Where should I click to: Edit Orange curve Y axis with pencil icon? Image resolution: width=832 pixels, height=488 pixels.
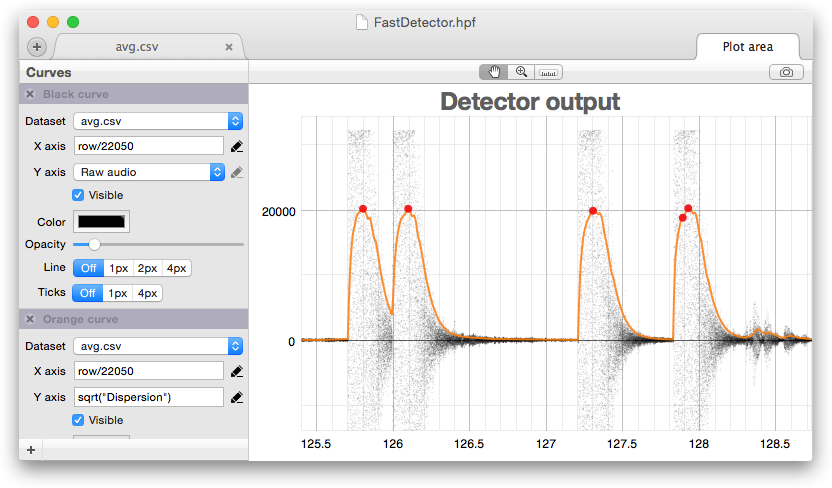pyautogui.click(x=236, y=397)
